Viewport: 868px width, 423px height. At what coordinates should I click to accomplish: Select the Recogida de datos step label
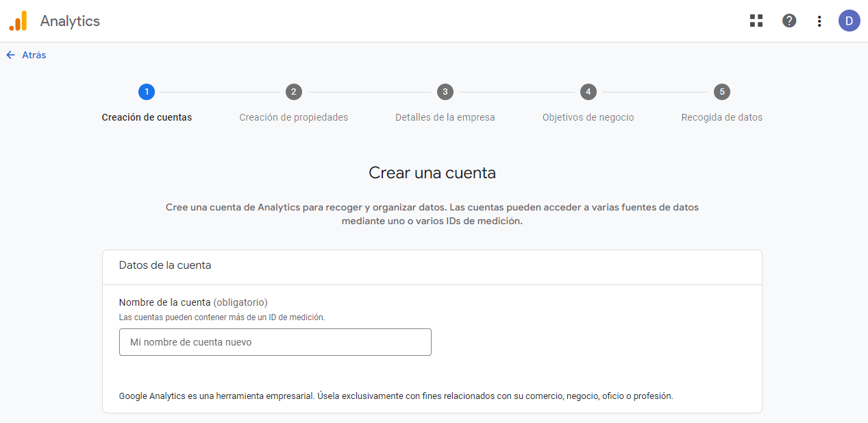tap(721, 117)
